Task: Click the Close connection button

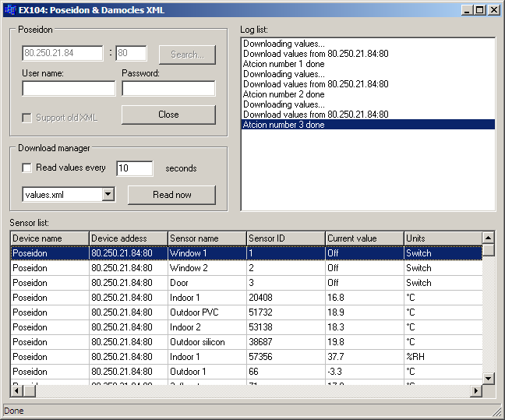Action: pos(168,115)
